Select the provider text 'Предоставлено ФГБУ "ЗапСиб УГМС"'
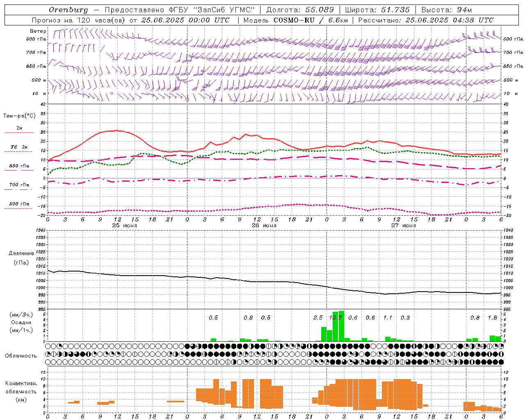 pyautogui.click(x=180, y=10)
